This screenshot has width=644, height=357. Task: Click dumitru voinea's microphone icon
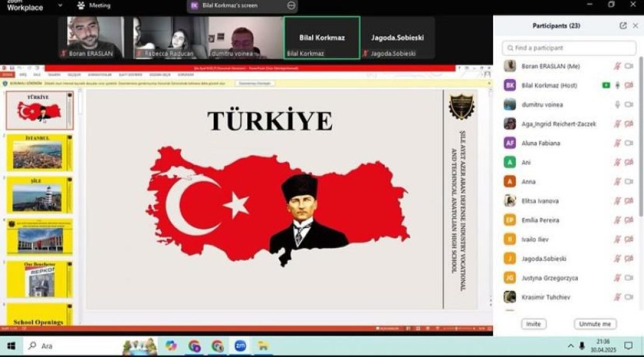tap(617, 104)
